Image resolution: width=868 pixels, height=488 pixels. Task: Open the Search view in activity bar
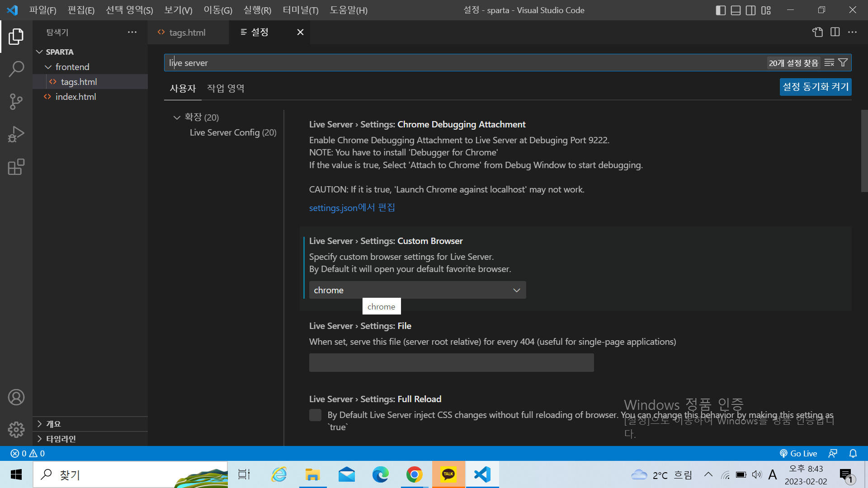point(16,69)
